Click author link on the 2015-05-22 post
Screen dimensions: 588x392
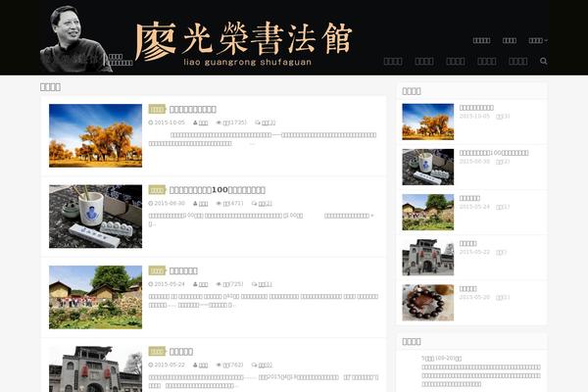pos(203,365)
